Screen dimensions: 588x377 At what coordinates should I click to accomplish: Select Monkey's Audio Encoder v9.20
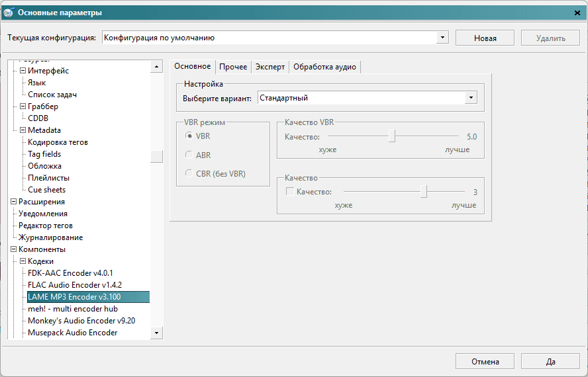81,321
